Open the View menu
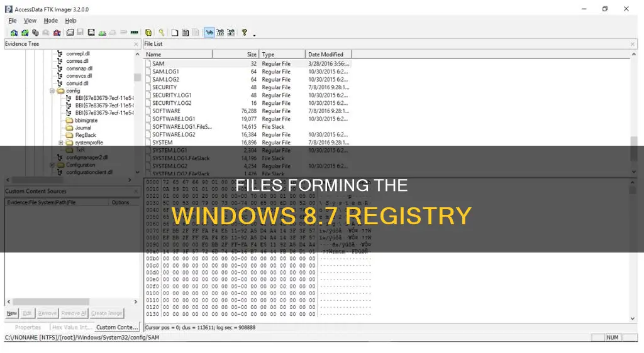Image resolution: width=644 pixels, height=353 pixels. (x=30, y=21)
